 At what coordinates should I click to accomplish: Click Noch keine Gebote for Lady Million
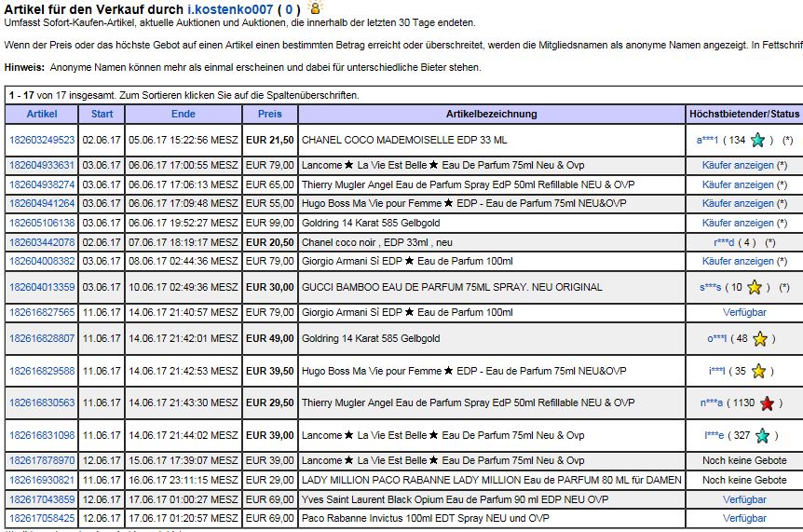744,480
